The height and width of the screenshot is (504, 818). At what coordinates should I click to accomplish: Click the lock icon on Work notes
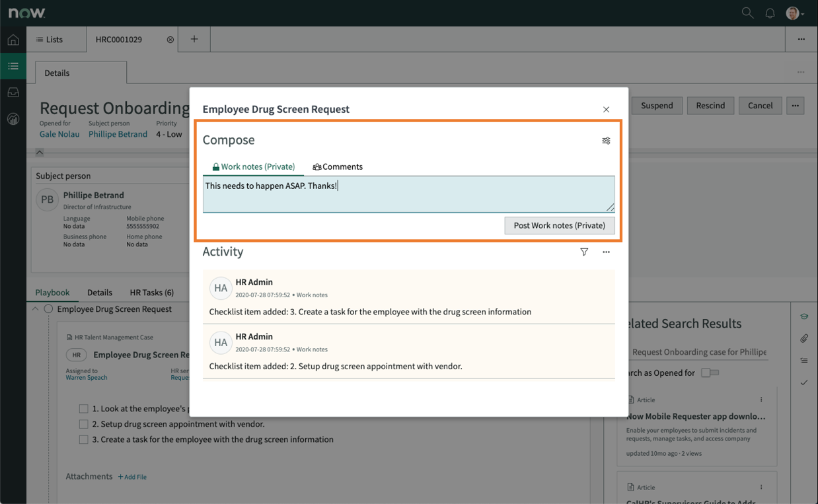coord(216,167)
